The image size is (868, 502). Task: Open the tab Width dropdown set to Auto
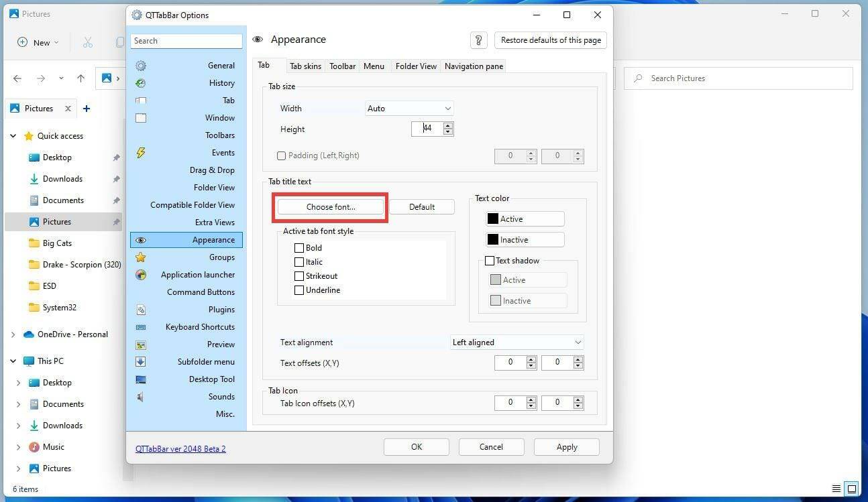tap(409, 108)
